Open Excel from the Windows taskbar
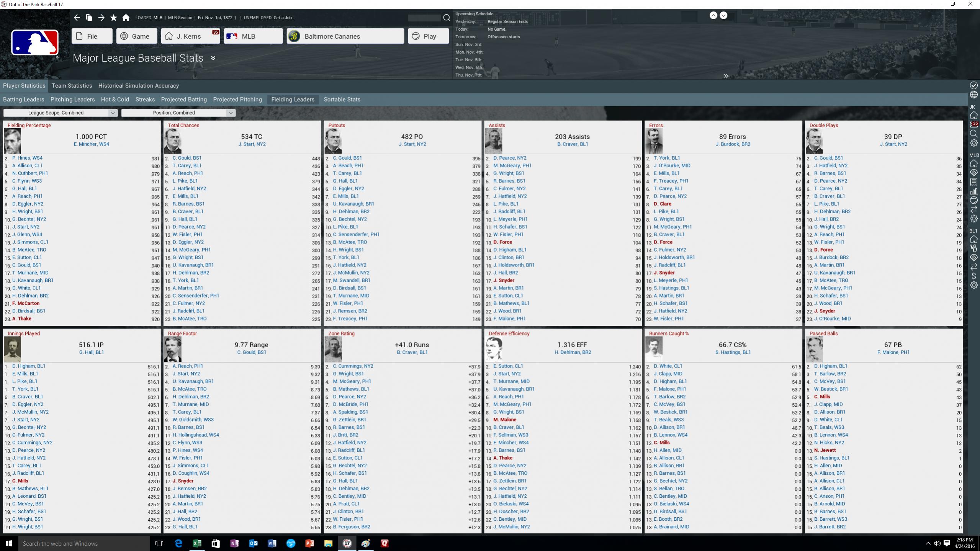 tap(197, 543)
